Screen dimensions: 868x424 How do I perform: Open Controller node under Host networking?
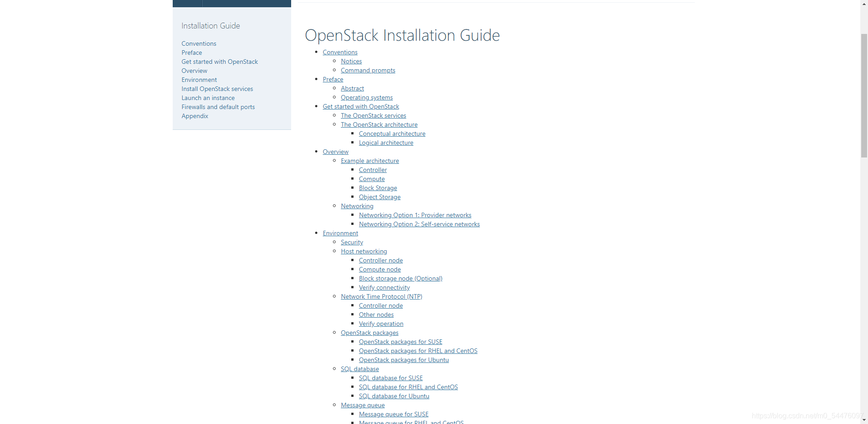[381, 261]
